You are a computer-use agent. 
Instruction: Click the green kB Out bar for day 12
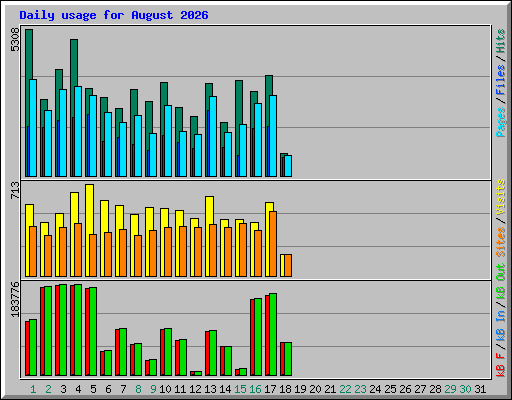(x=198, y=373)
